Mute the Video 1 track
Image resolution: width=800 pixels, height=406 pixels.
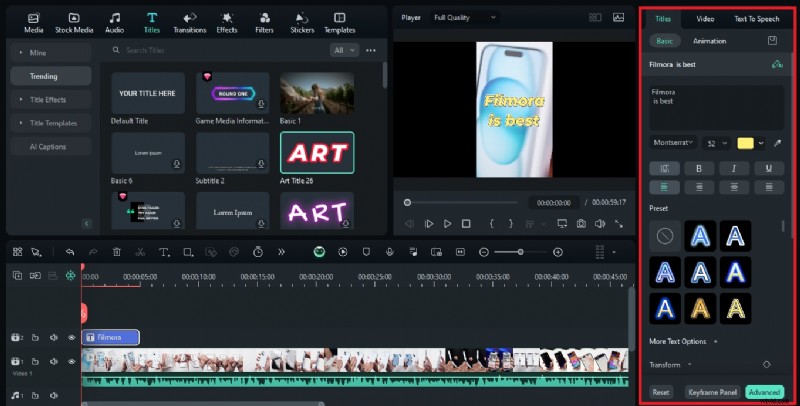pyautogui.click(x=54, y=362)
